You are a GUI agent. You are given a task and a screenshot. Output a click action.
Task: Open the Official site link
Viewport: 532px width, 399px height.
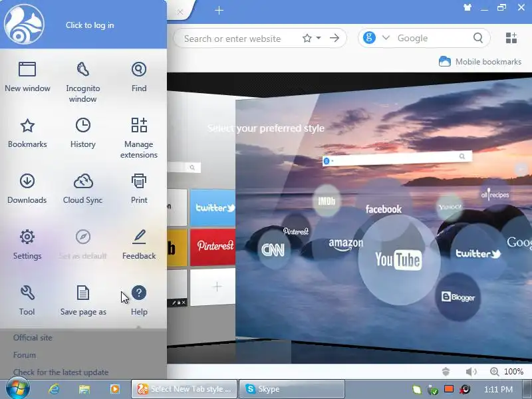[33, 338]
